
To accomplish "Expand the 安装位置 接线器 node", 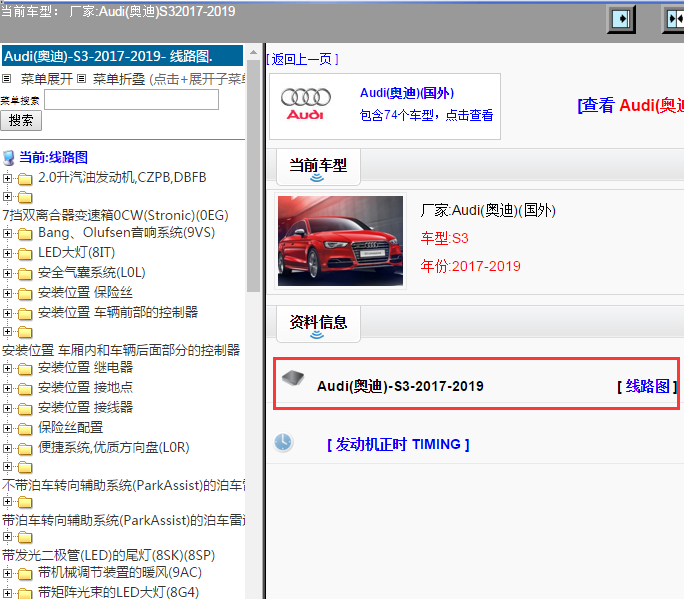I will (x=7, y=408).
